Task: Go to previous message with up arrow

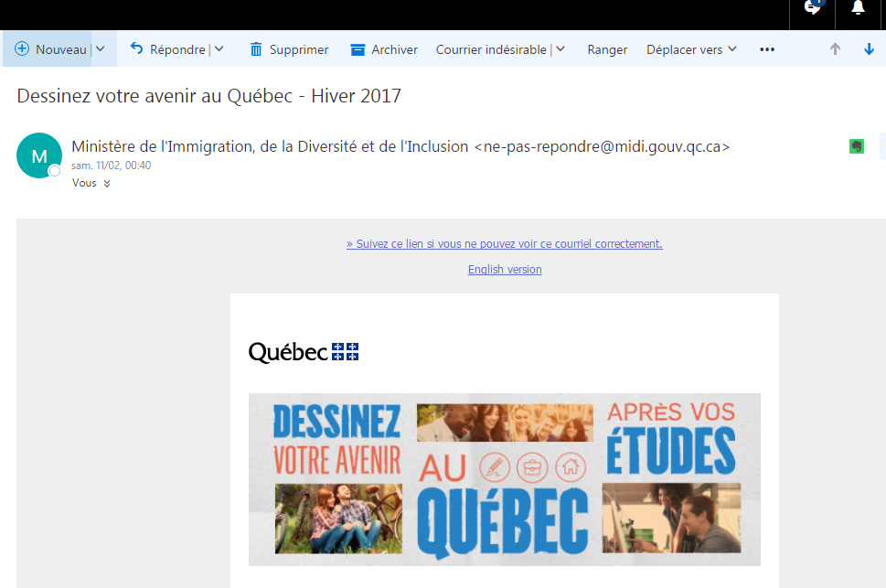Action: tap(835, 49)
